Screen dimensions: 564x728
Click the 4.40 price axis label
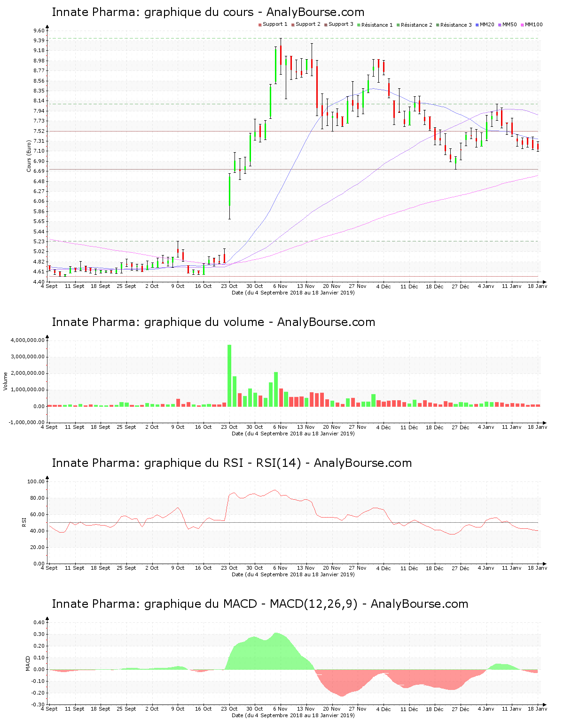click(x=39, y=282)
